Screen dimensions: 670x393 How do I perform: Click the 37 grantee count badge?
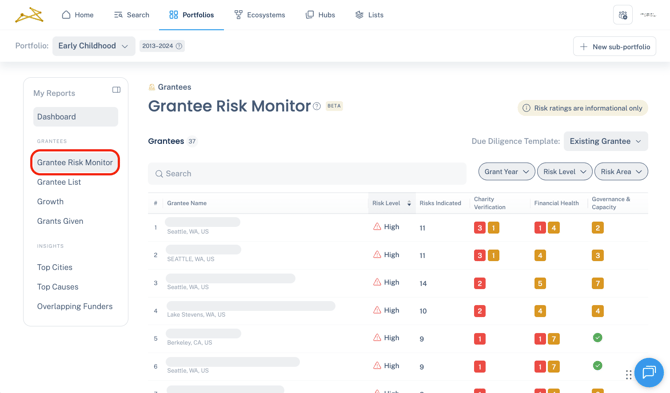point(192,141)
